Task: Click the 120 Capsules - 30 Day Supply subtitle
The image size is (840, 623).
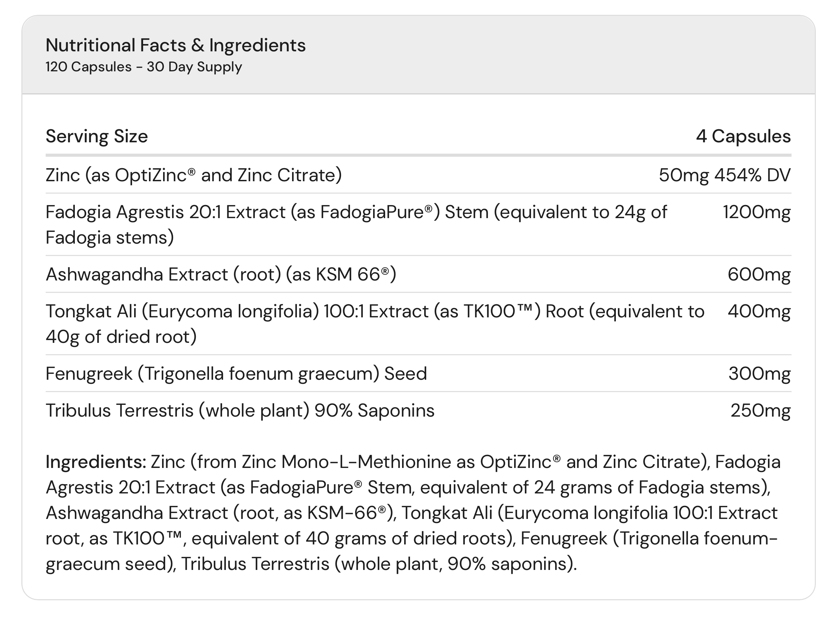Action: point(143,67)
